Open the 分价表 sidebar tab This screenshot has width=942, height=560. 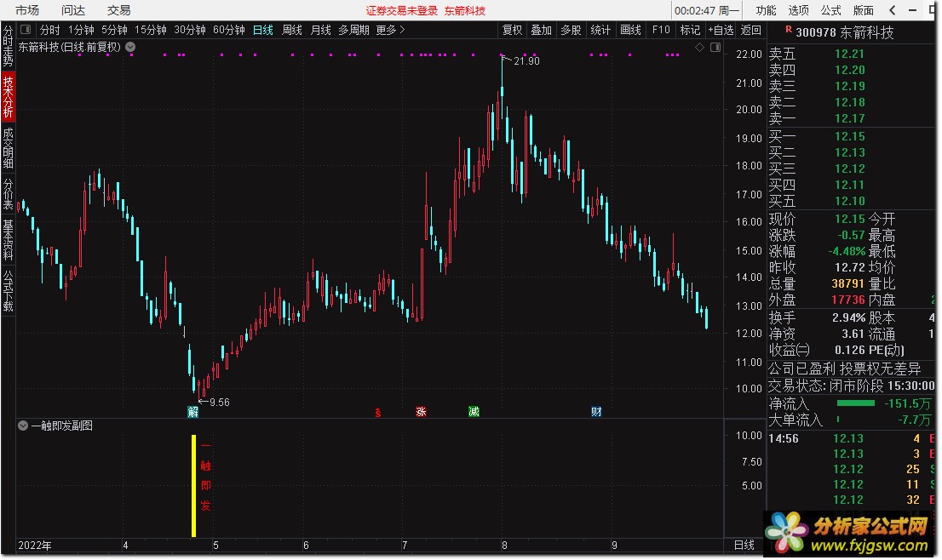[x=8, y=194]
